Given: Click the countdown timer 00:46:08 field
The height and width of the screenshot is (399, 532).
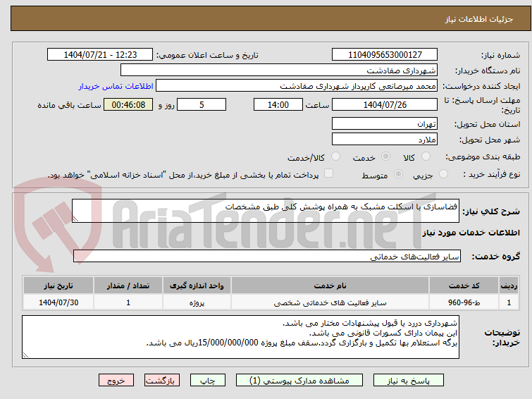Looking at the screenshot, I should click(128, 104).
